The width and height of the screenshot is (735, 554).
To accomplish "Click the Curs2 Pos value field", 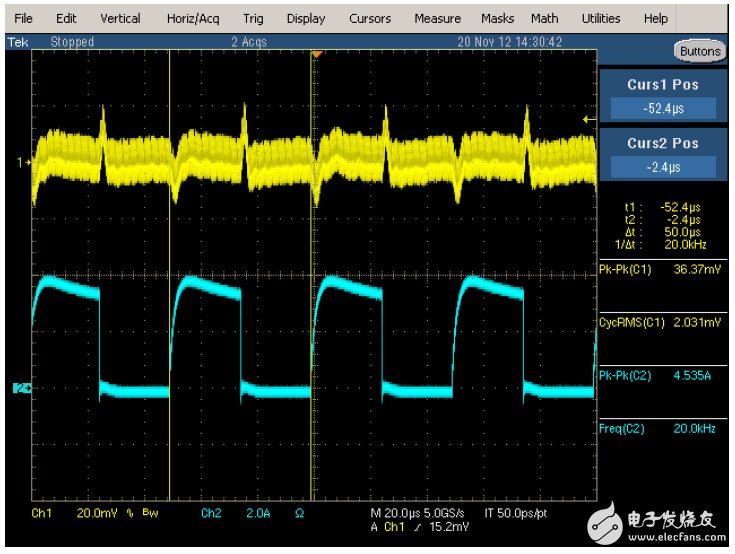I will (x=664, y=167).
